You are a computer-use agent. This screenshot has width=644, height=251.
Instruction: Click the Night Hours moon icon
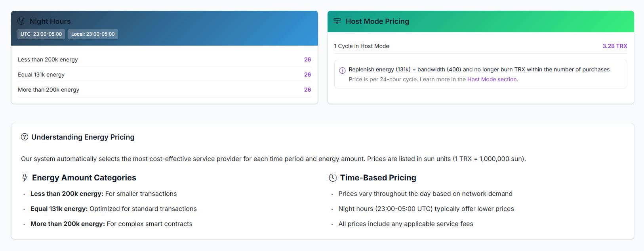coord(21,21)
